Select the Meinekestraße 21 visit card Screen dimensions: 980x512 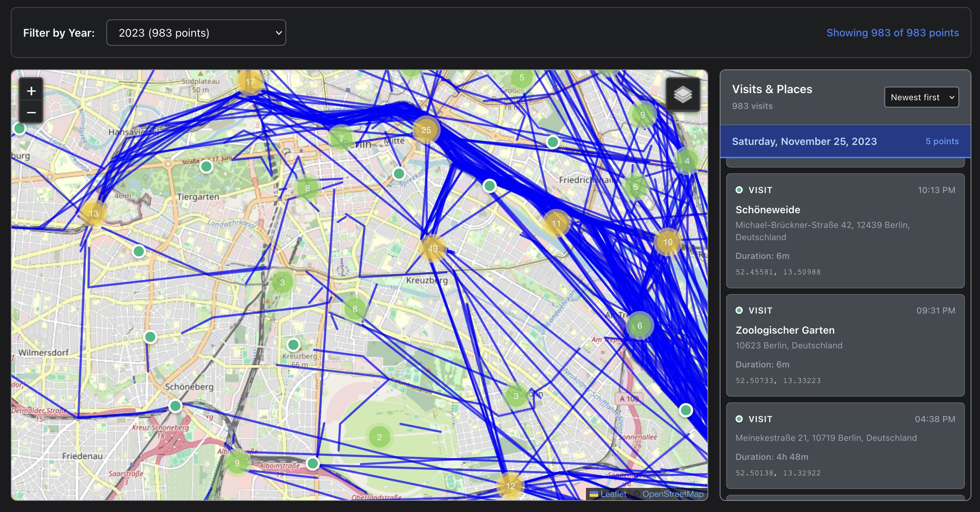(844, 445)
